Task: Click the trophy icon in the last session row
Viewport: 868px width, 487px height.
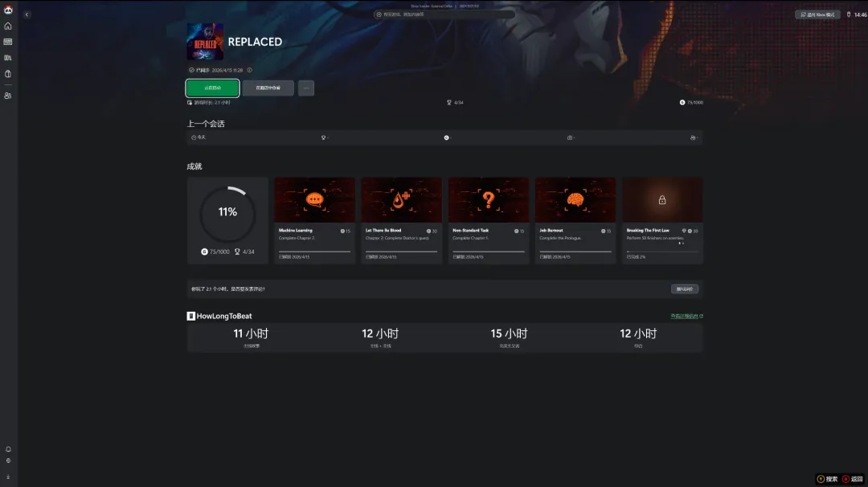Action: tap(324, 137)
